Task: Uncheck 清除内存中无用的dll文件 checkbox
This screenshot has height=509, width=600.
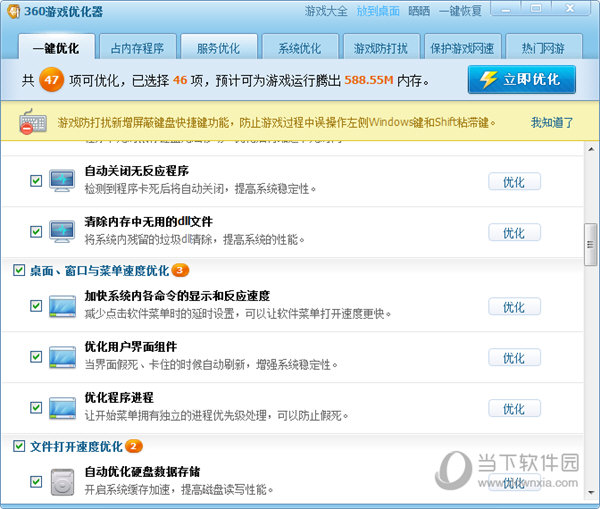Action: coord(36,232)
